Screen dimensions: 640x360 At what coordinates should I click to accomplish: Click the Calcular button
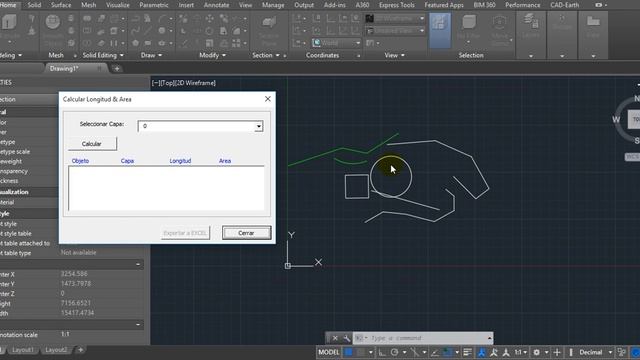click(x=92, y=144)
